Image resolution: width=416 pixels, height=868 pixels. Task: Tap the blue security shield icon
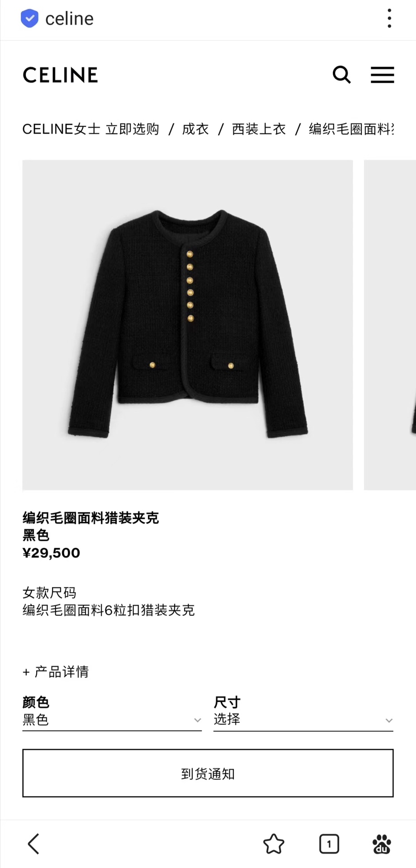click(x=29, y=19)
